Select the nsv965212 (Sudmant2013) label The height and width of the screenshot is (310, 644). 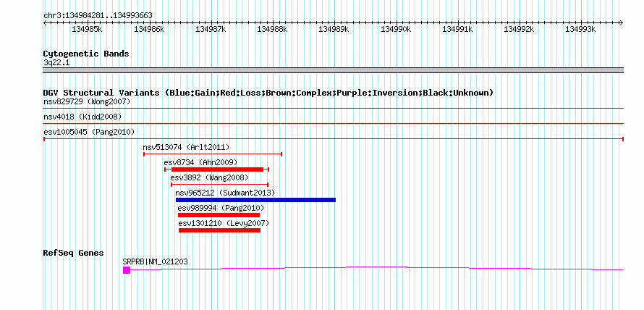[x=225, y=193]
